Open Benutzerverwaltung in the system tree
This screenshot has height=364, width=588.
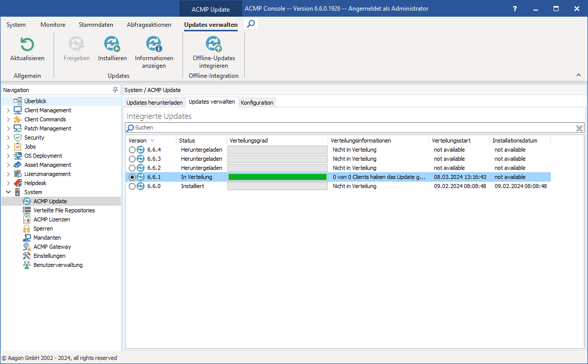click(58, 265)
